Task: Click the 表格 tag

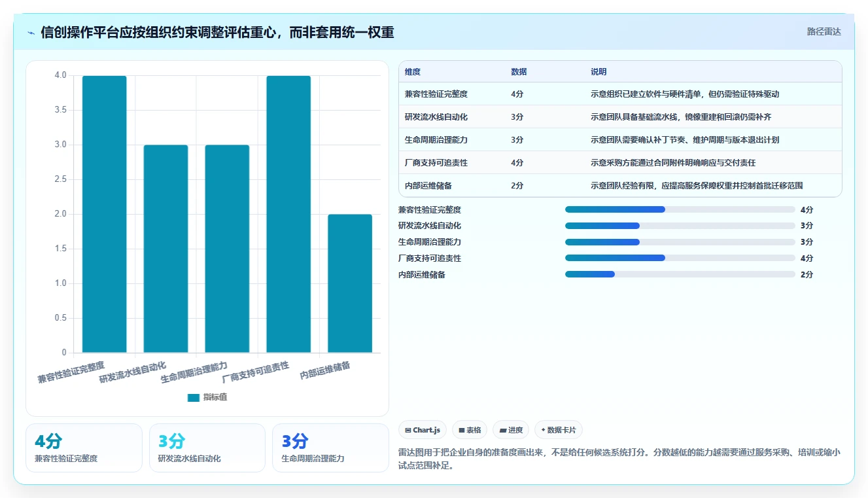Action: (x=470, y=430)
